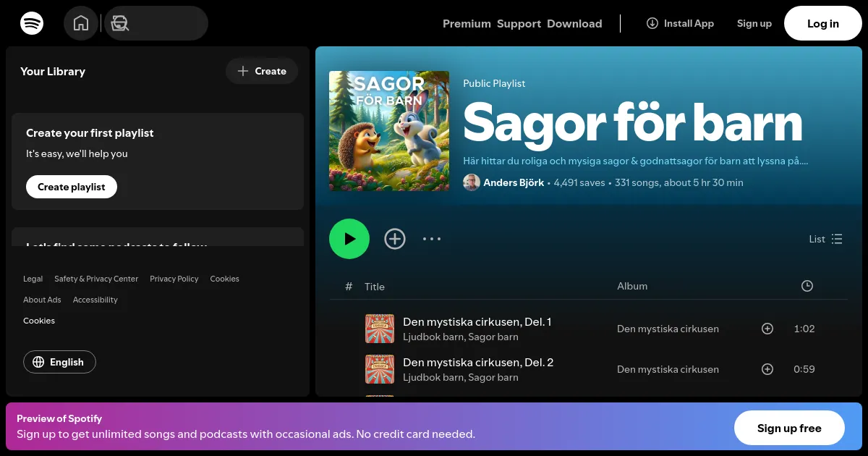The width and height of the screenshot is (868, 456).
Task: Click the Sign up free banner button
Action: pyautogui.click(x=789, y=428)
